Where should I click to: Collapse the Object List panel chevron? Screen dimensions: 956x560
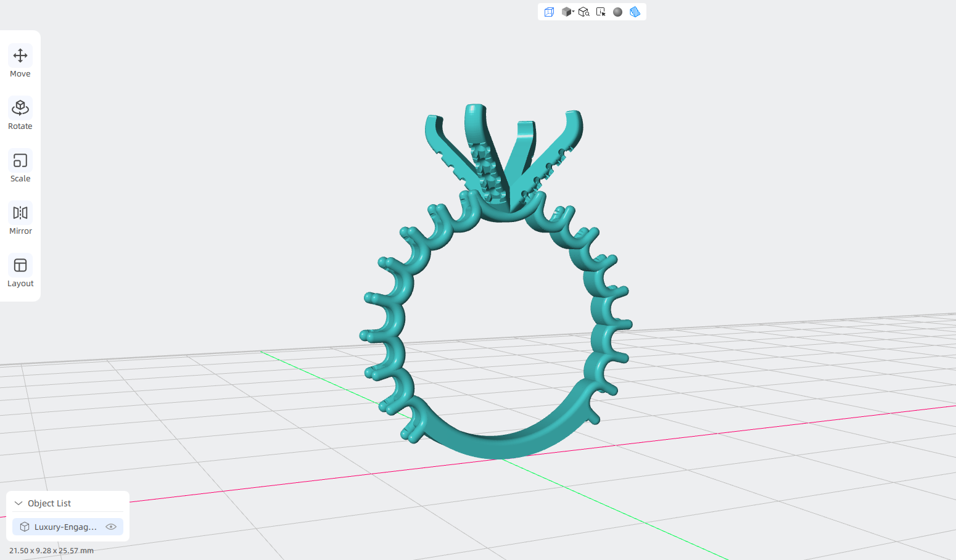19,503
